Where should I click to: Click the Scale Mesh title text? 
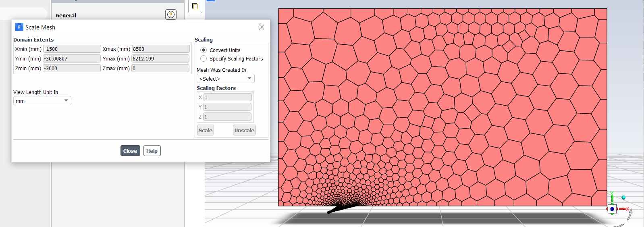[40, 27]
